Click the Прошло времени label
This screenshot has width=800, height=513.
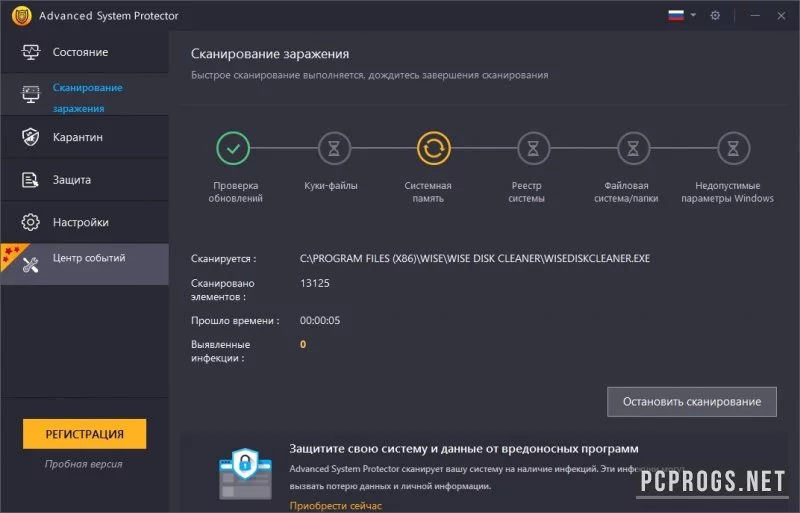pyautogui.click(x=235, y=321)
